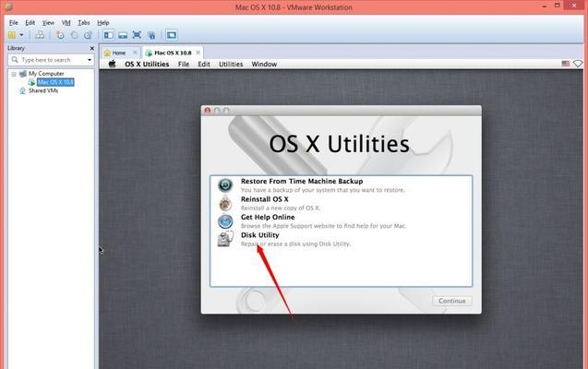
Task: Click the Take Snapshot toolbar icon
Action: (60, 35)
